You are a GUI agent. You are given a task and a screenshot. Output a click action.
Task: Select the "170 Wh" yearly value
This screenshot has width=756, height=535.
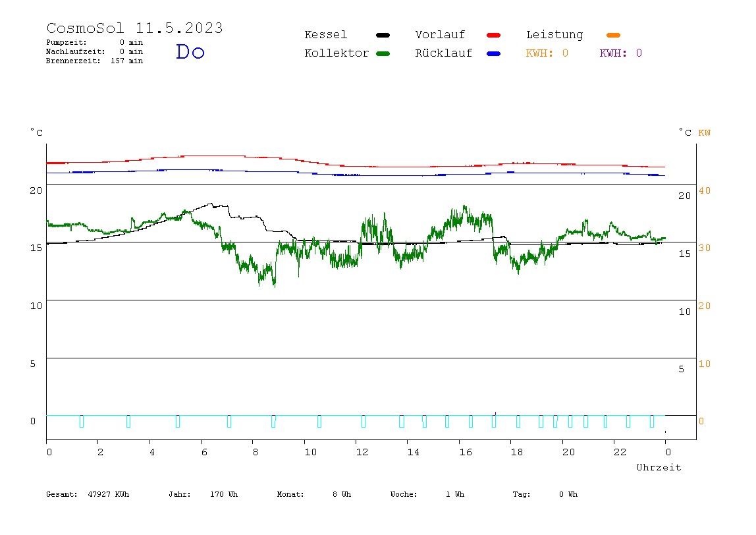click(x=224, y=494)
